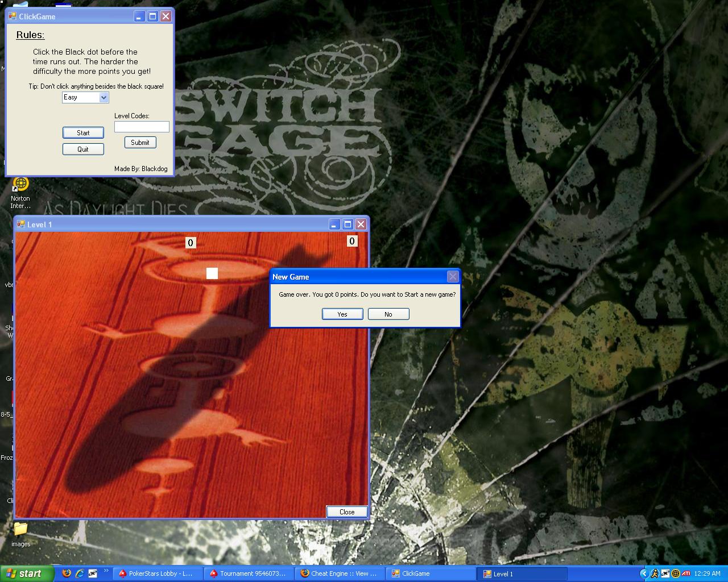The width and height of the screenshot is (728, 582).
Task: Open the Easy difficulty dropdown
Action: coord(104,98)
